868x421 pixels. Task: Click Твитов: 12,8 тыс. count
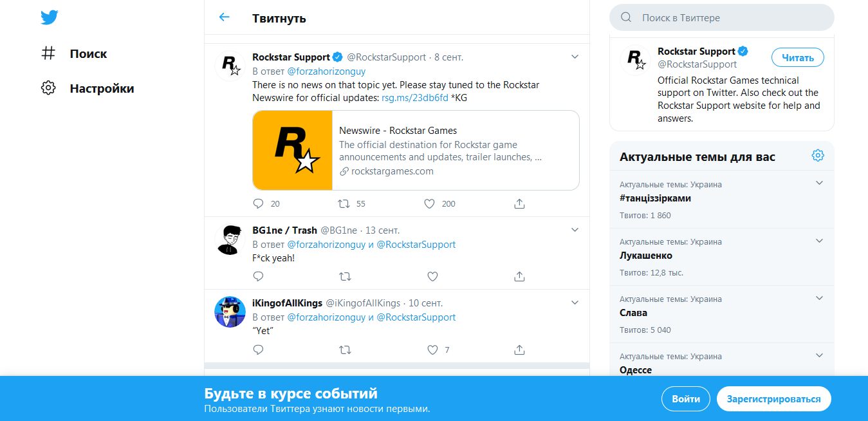coord(651,273)
